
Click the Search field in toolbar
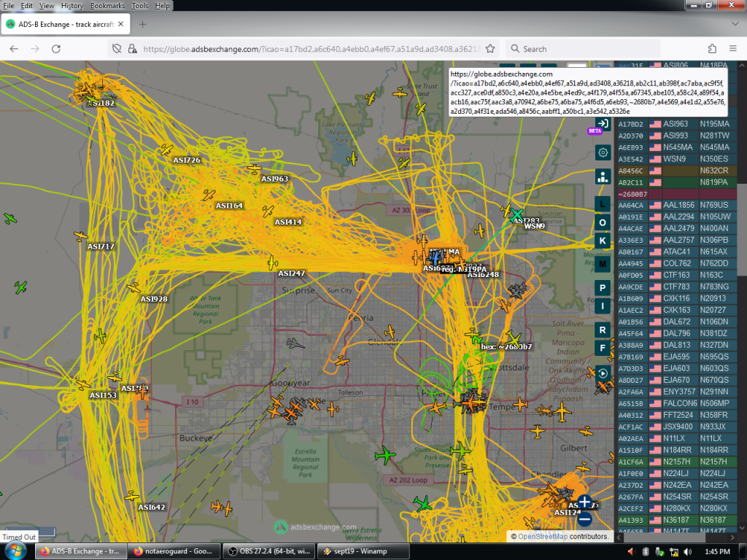583,49
